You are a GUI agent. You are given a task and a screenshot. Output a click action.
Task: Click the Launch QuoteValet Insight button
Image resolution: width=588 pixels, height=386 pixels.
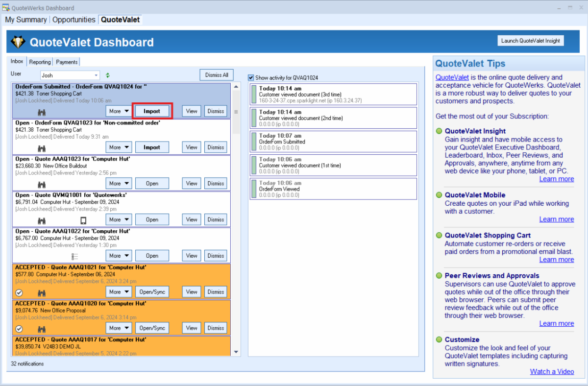pyautogui.click(x=530, y=41)
